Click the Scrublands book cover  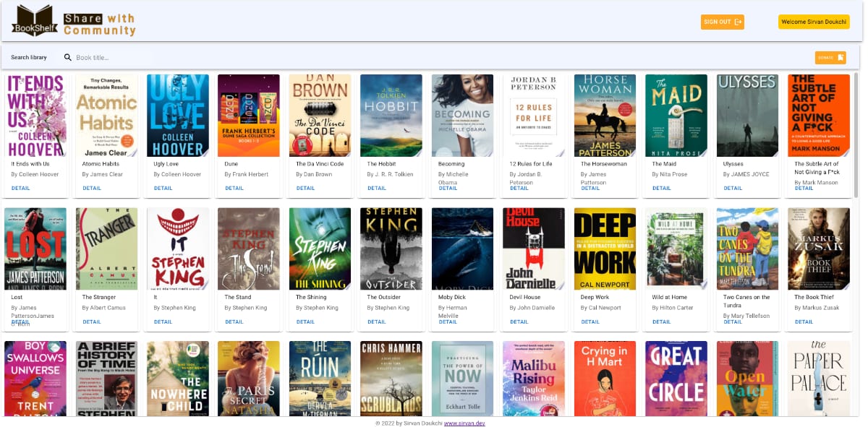click(391, 379)
